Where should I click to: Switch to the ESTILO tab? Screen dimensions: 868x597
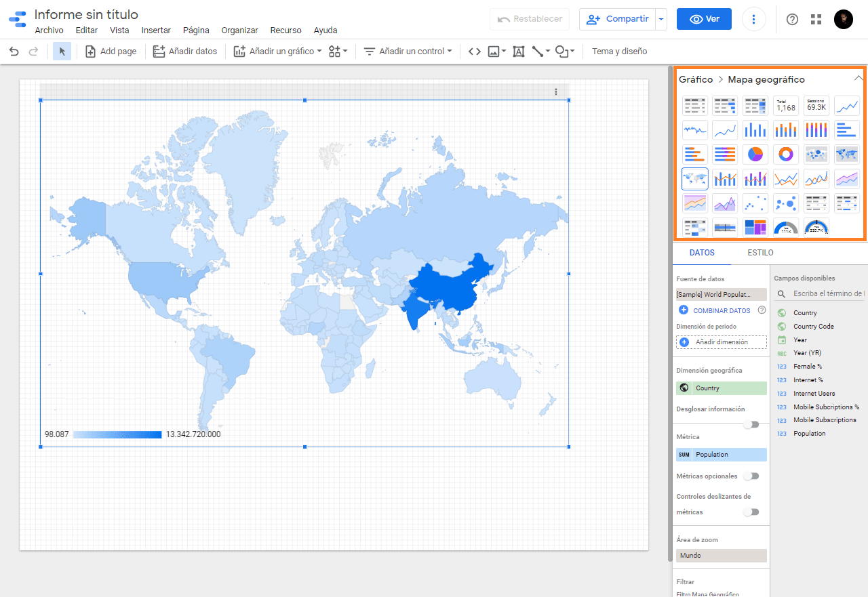[760, 253]
